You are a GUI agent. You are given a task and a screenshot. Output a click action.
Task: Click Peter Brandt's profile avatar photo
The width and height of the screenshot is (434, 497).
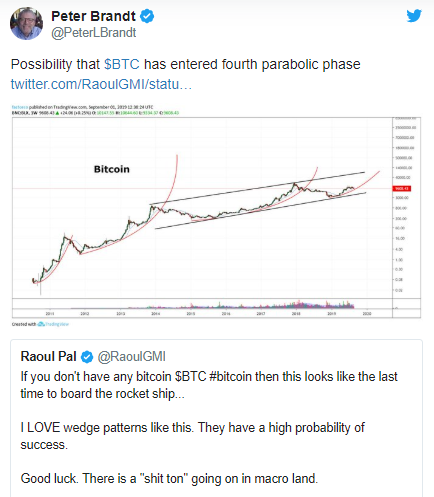coord(27,23)
